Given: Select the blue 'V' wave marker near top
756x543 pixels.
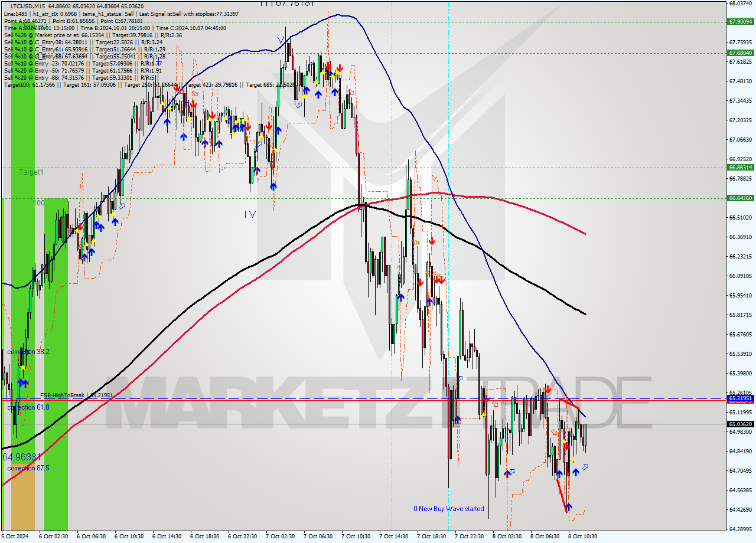Looking at the screenshot, I should 281,40.
